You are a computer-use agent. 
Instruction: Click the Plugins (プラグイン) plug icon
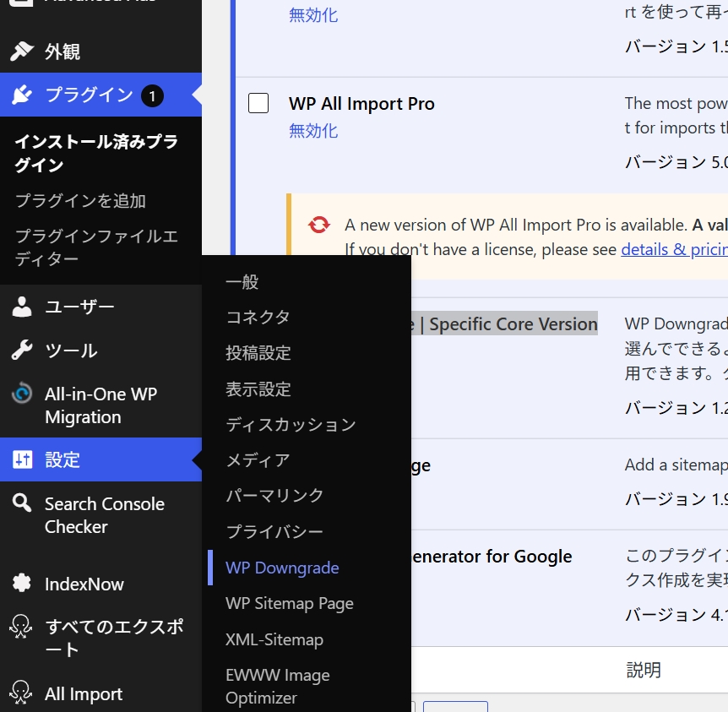click(21, 95)
